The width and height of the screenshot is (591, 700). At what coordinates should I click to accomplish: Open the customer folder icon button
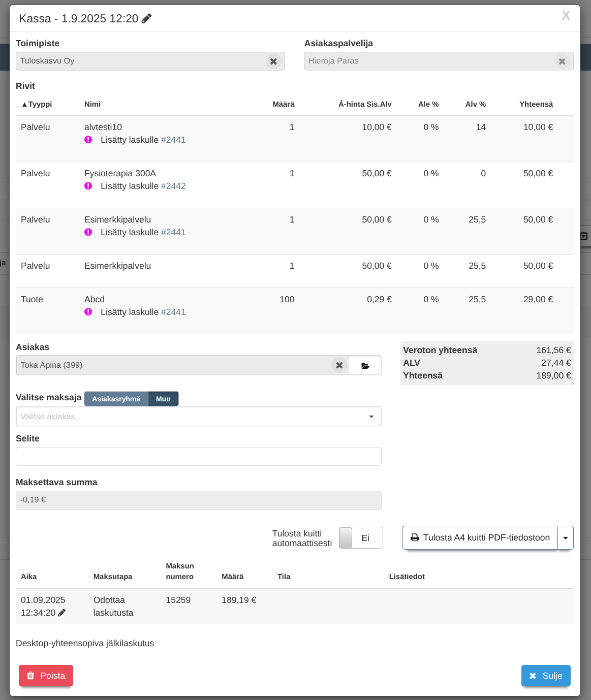pos(365,365)
